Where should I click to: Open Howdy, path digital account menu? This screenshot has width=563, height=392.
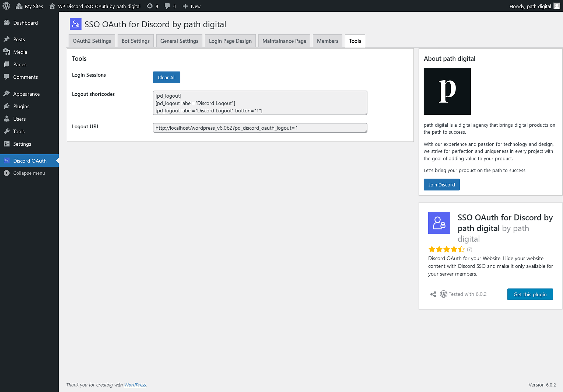coord(534,6)
